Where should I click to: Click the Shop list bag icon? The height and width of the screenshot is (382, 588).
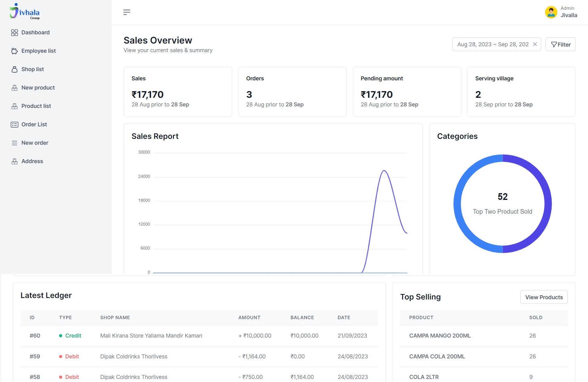tap(14, 69)
